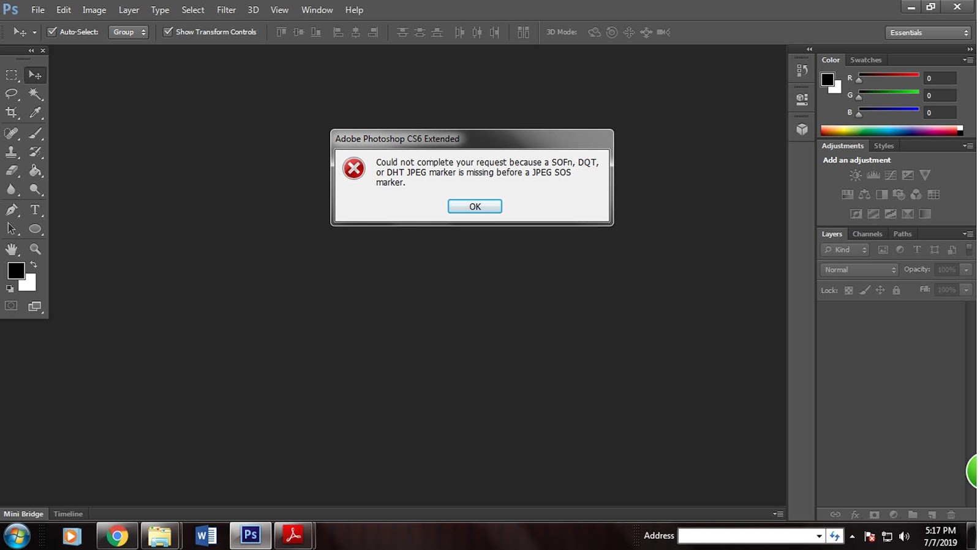980x550 pixels.
Task: Switch to the Paths tab
Action: [902, 234]
